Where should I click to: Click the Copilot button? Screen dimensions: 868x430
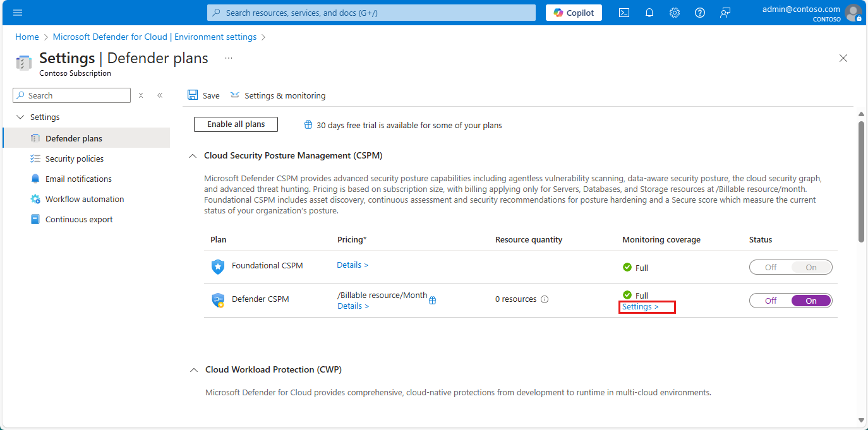click(574, 13)
